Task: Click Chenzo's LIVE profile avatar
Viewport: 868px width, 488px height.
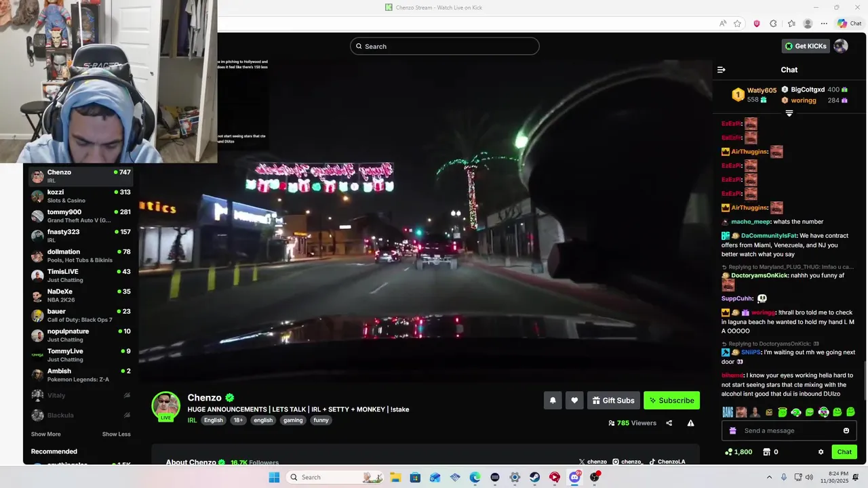Action: (166, 406)
